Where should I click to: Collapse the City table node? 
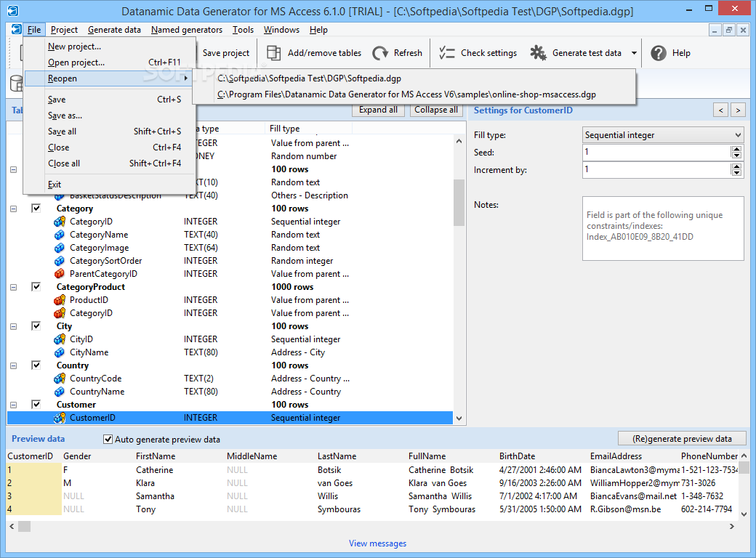click(x=14, y=326)
